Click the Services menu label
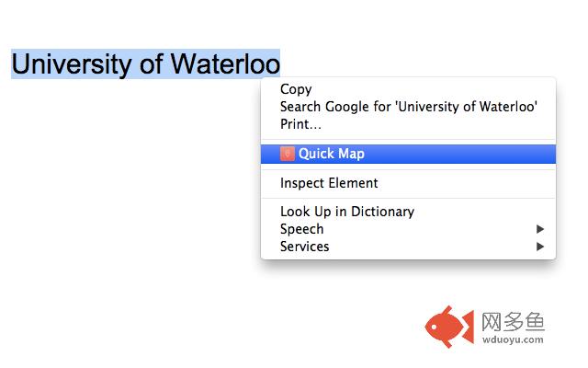Viewport: 588px width, 368px height. coord(304,247)
